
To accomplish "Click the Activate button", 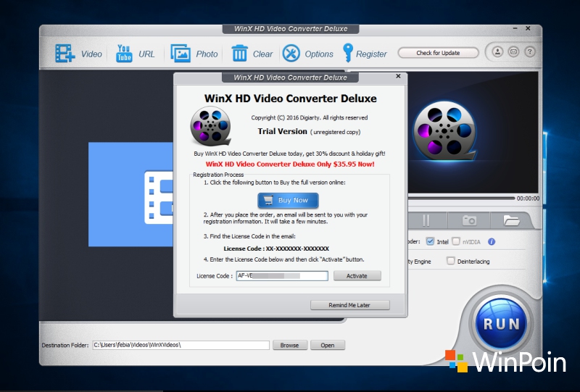I will point(357,275).
